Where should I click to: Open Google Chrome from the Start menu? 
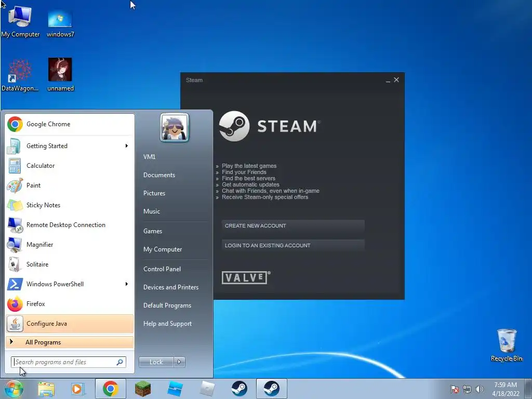tap(70, 124)
